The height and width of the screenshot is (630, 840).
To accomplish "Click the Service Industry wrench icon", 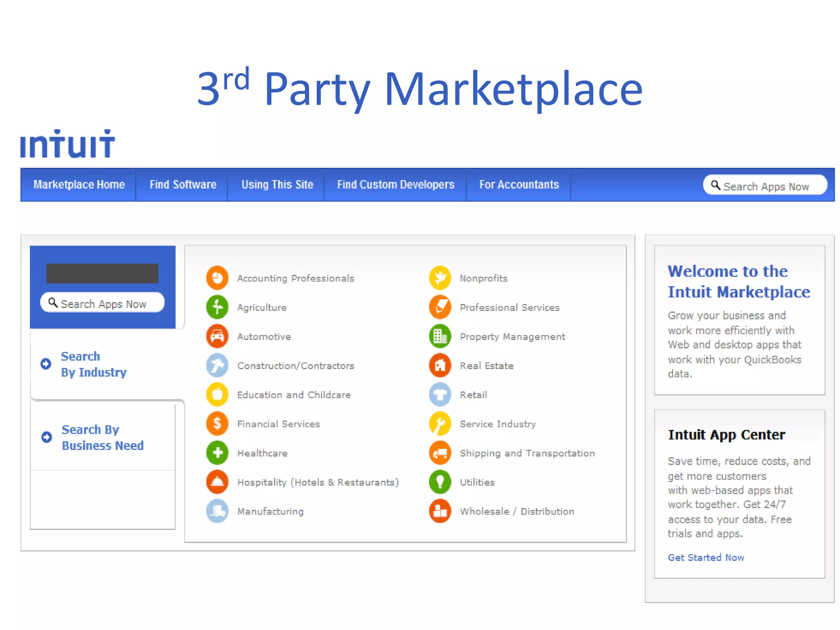I will coord(440,423).
